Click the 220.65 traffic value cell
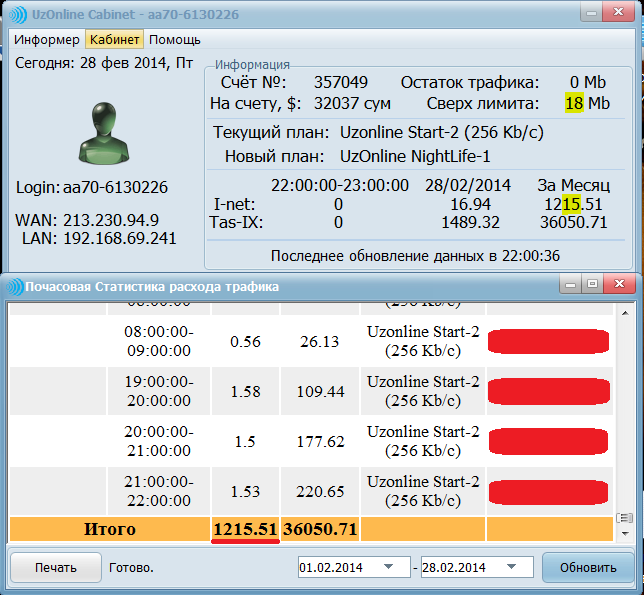 (x=320, y=491)
